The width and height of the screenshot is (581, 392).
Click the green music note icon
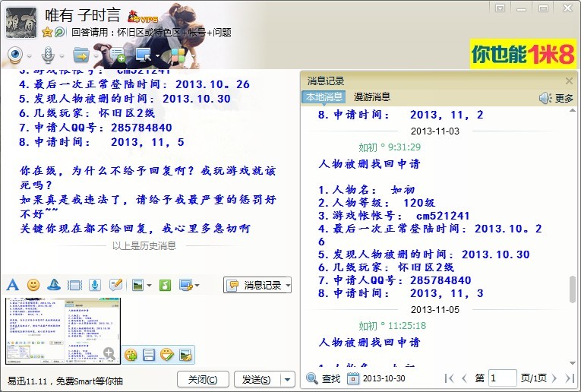pyautogui.click(x=165, y=285)
